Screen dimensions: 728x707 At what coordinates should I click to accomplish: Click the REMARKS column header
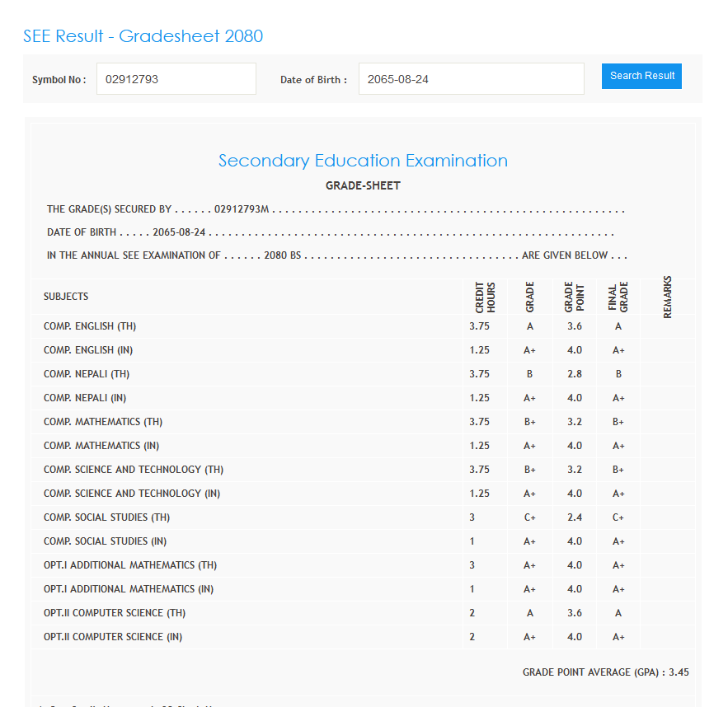667,297
